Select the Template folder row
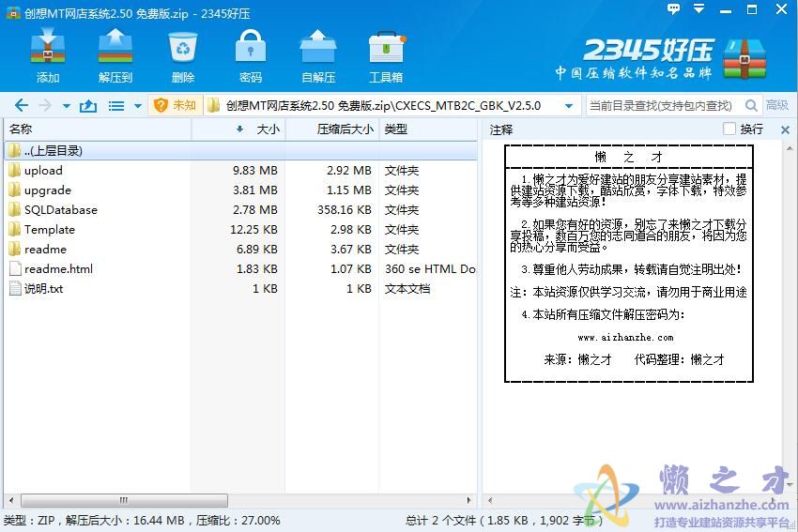Screen dimensions: 798x532 pos(241,229)
